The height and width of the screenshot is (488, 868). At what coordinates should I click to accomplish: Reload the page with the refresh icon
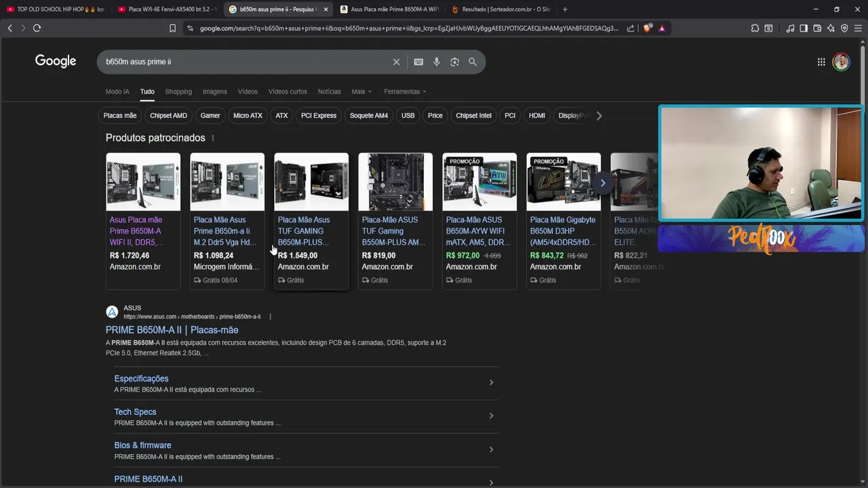[x=37, y=28]
